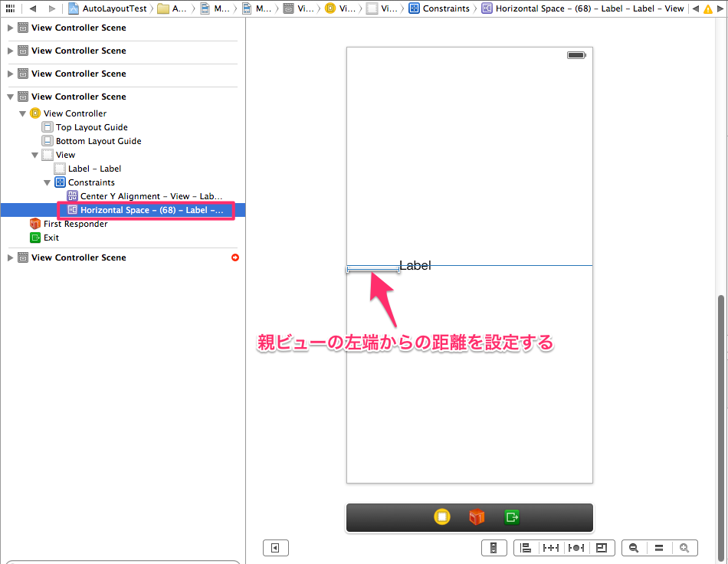
Task: Click the Resizing Behavior icon
Action: pos(602,547)
